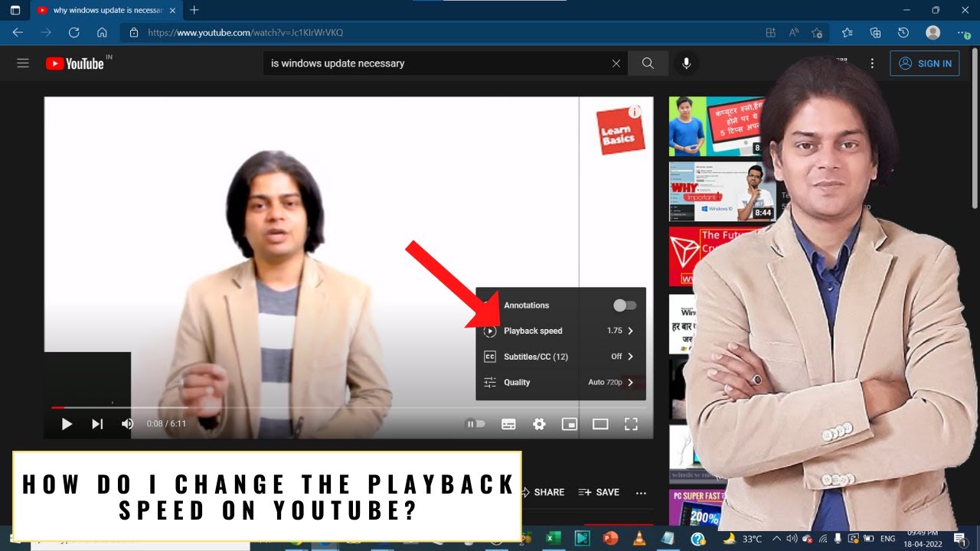
Task: Search with voice microphone icon
Action: pos(686,64)
